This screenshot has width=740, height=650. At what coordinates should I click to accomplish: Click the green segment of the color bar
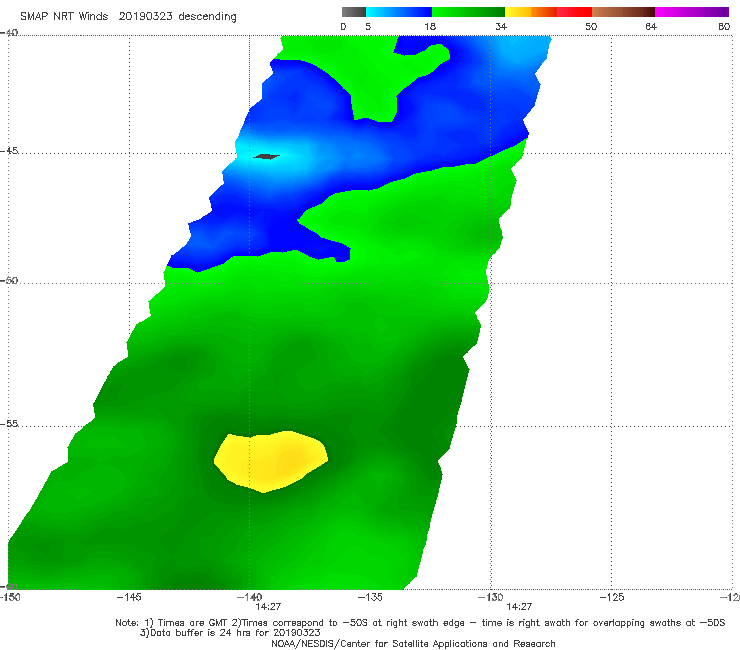point(468,12)
